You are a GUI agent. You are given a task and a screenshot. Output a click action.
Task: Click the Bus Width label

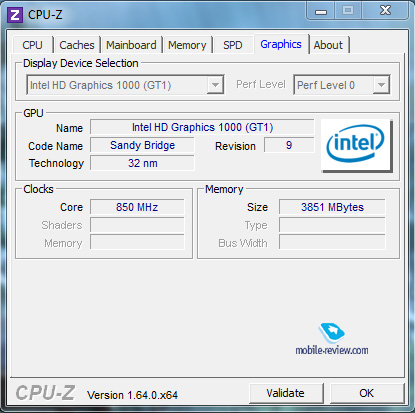pos(243,243)
